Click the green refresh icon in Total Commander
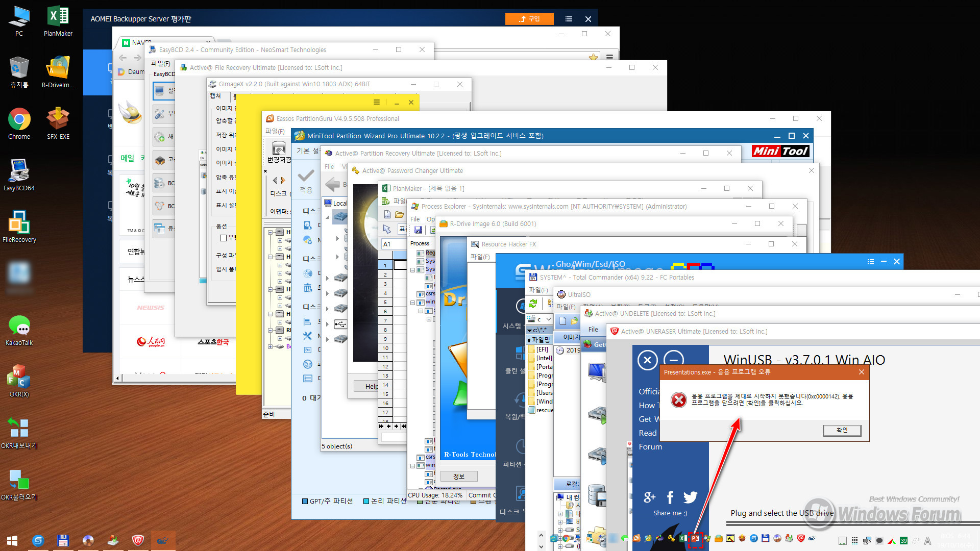This screenshot has width=980, height=551. pyautogui.click(x=533, y=304)
